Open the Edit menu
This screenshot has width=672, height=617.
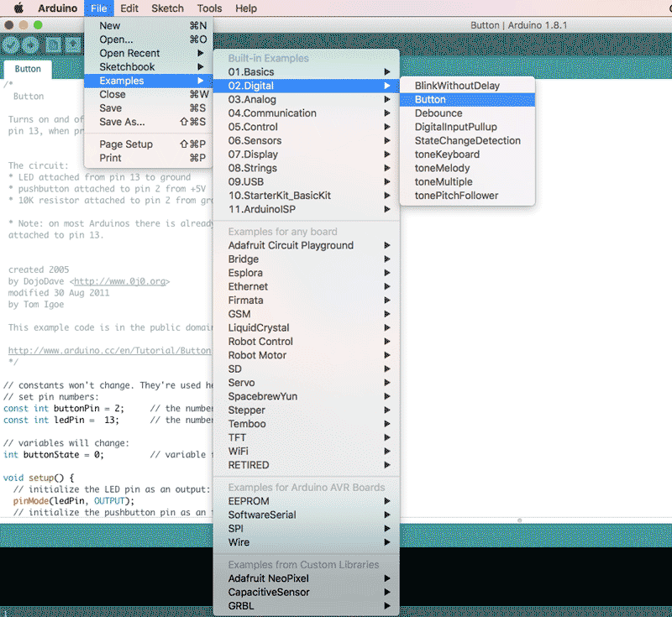(x=129, y=8)
